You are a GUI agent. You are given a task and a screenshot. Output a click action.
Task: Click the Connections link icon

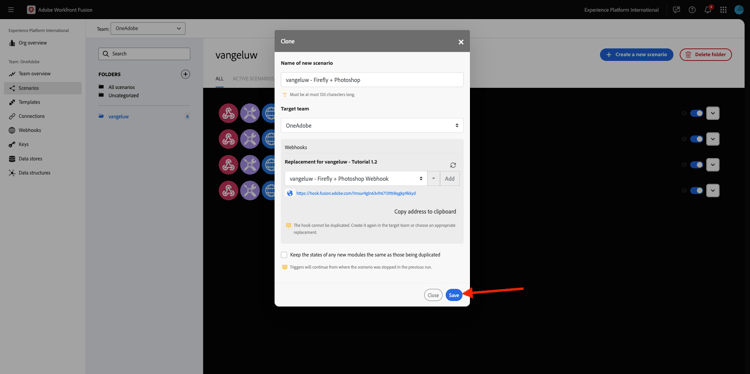coord(12,116)
